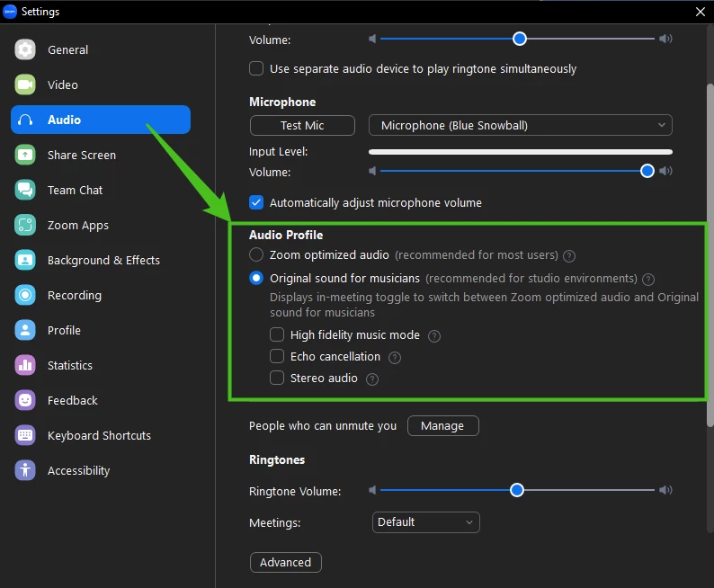Click the Profile person icon
714x588 pixels.
(x=25, y=330)
